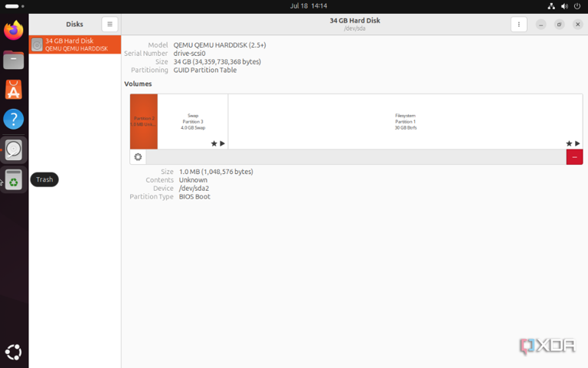Launch Ubuntu App Center from dock
This screenshot has height=368, width=588.
(x=14, y=90)
